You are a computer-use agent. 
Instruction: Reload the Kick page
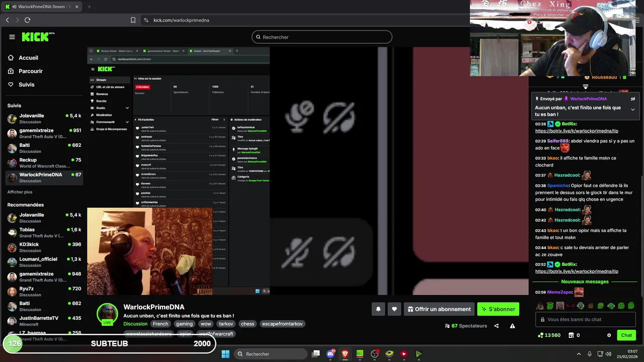[x=27, y=20]
